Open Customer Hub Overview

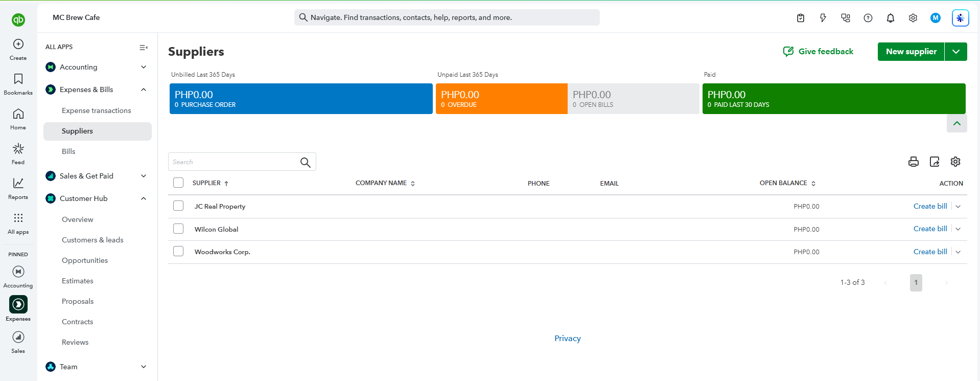tap(78, 219)
